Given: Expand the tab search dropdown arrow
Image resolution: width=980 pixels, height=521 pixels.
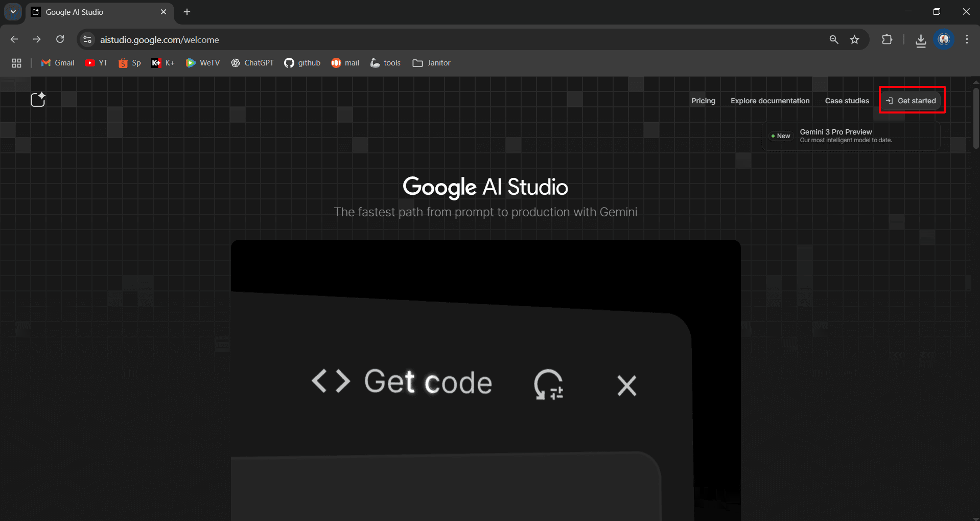Looking at the screenshot, I should (x=13, y=11).
